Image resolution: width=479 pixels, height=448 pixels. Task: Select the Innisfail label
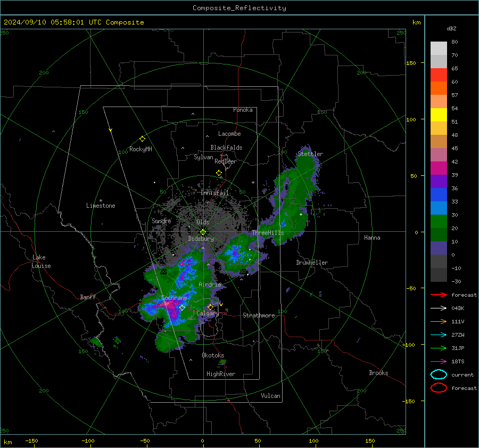[x=214, y=193]
